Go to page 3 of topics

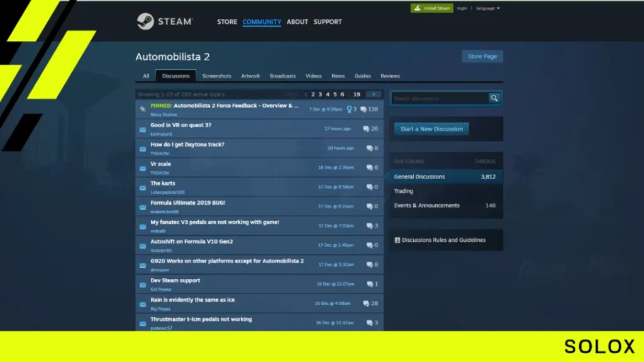[320, 94]
